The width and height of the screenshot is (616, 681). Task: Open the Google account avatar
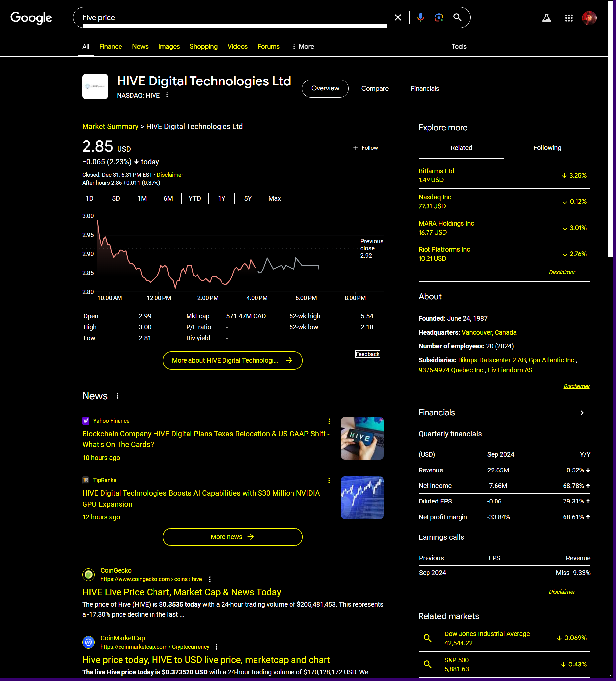point(589,18)
